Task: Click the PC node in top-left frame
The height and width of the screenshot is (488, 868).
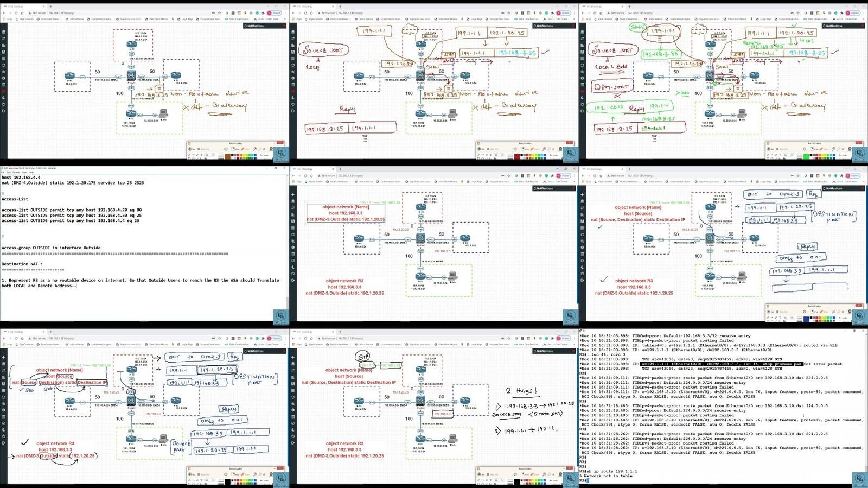Action: pos(163,113)
